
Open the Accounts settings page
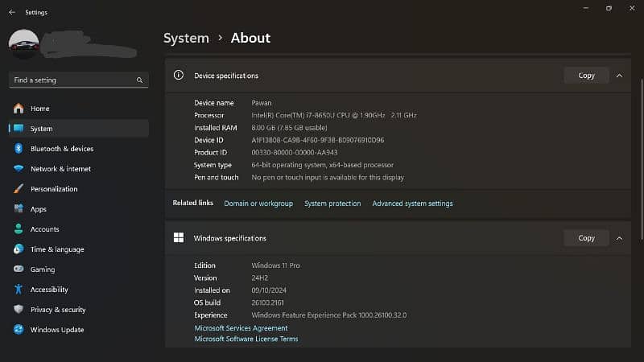coord(44,229)
